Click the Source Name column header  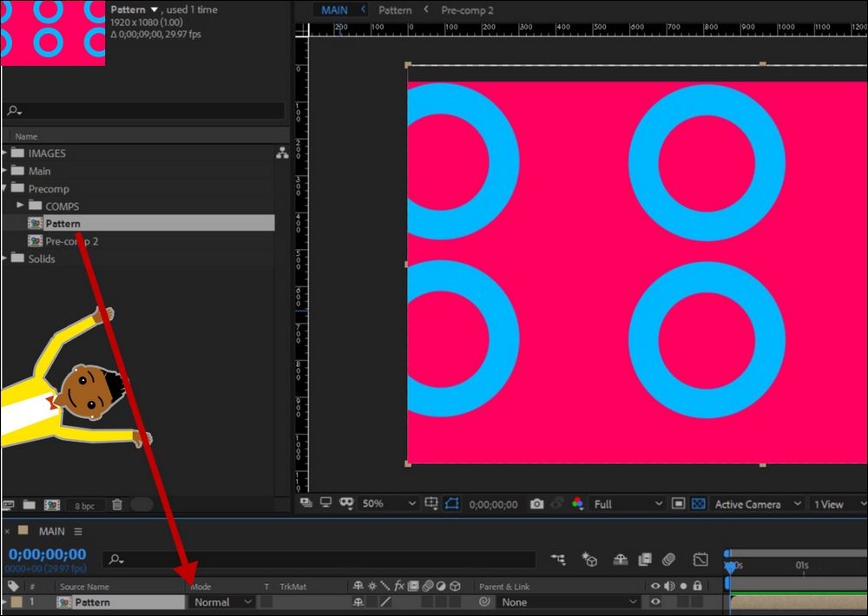84,587
